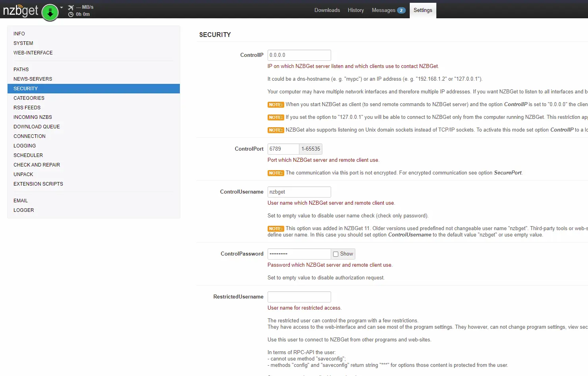Select the NEWS-SERVERS settings section
588x376 pixels.
(33, 79)
